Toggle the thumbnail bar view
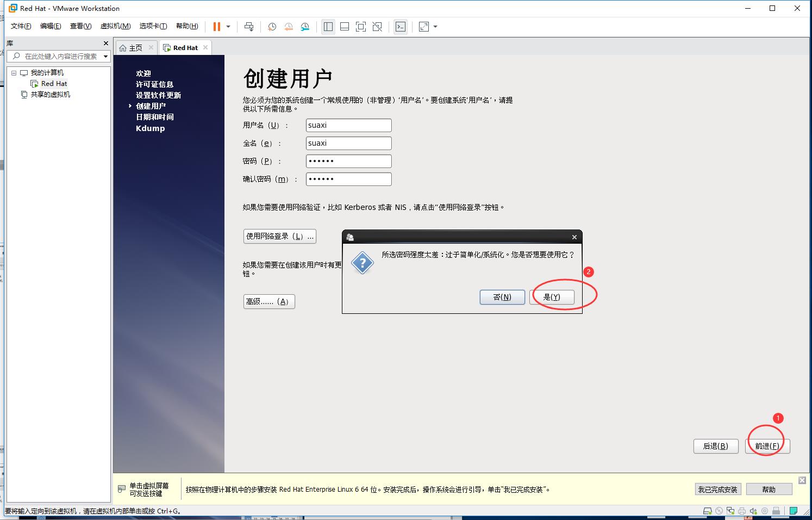 pyautogui.click(x=344, y=26)
